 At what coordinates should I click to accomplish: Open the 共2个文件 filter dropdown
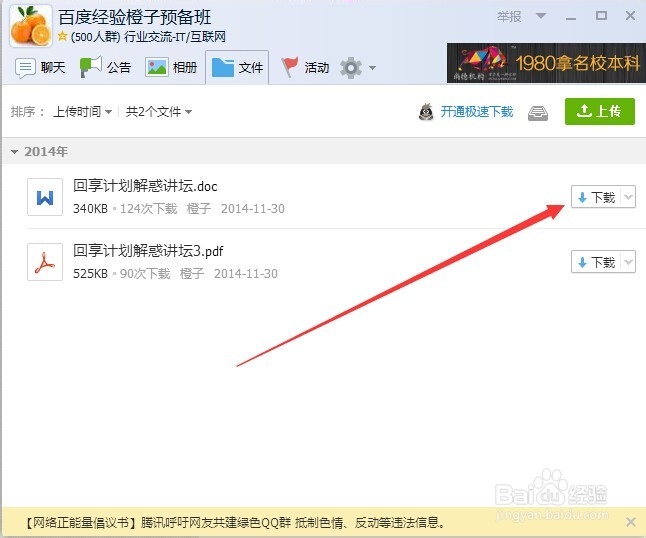(159, 112)
